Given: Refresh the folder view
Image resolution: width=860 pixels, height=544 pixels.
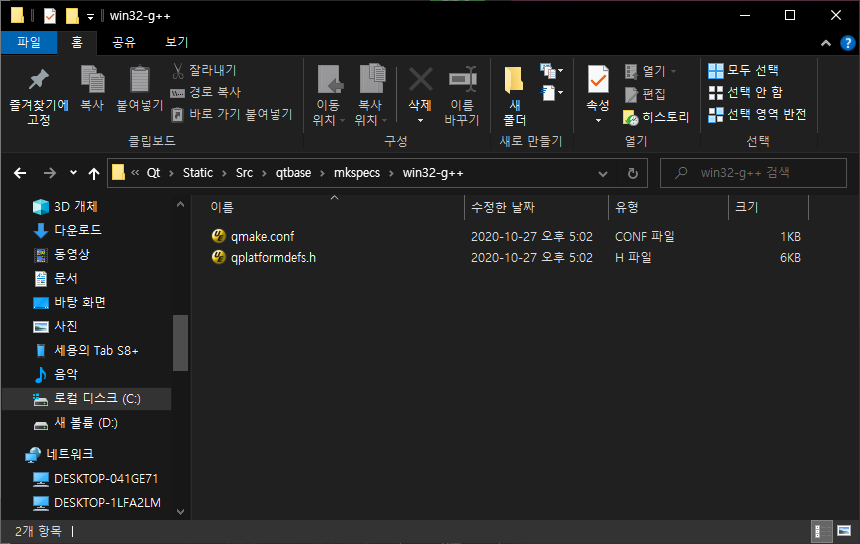Looking at the screenshot, I should [x=632, y=173].
